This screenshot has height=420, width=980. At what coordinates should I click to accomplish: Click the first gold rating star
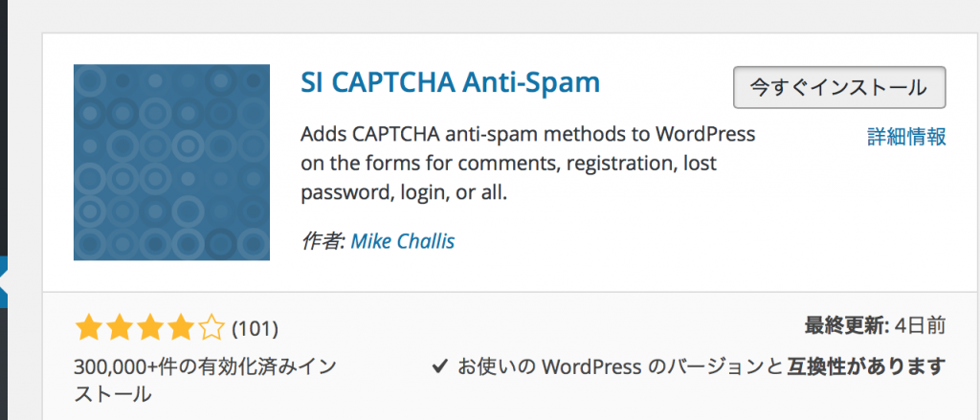coord(89,330)
